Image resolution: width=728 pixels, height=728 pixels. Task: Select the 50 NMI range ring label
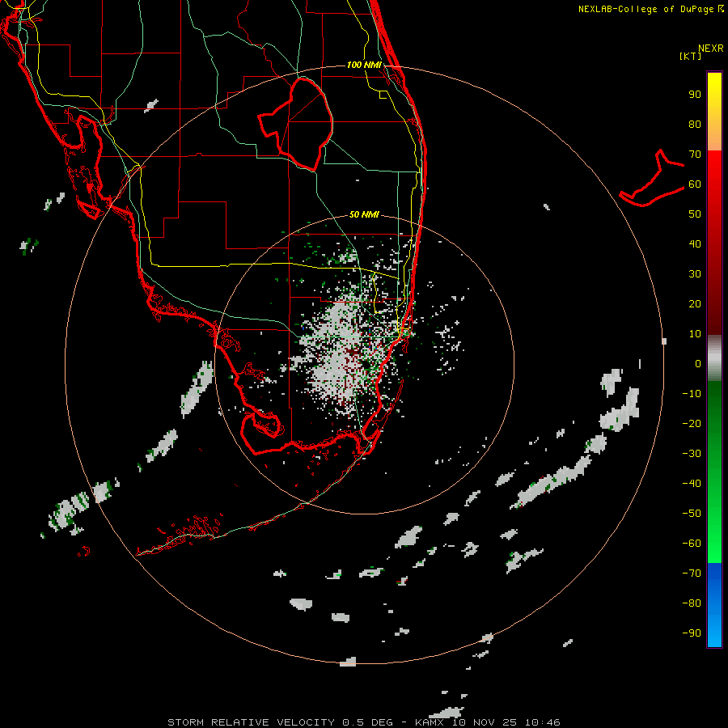pos(364,214)
